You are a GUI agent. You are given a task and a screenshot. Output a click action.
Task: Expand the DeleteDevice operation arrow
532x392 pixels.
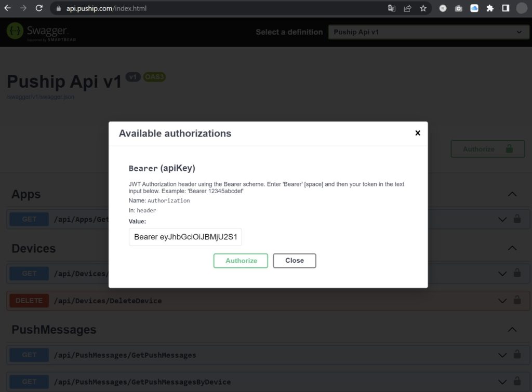pyautogui.click(x=502, y=301)
